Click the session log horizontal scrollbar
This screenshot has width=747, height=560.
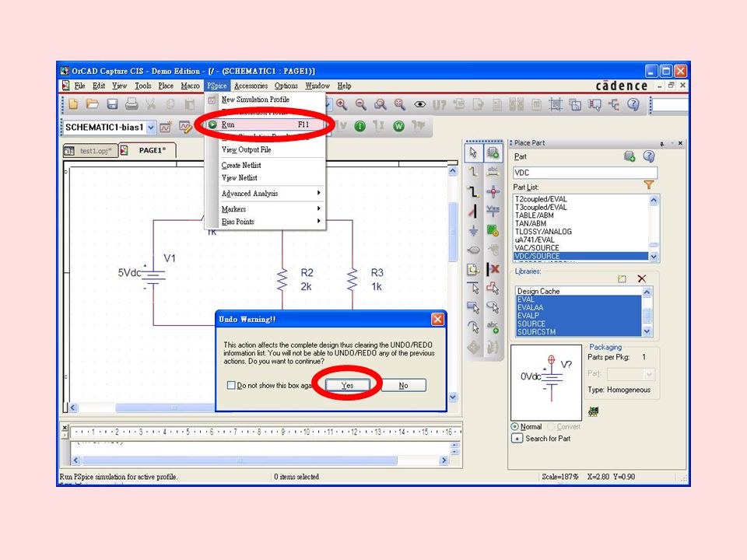tap(240, 460)
